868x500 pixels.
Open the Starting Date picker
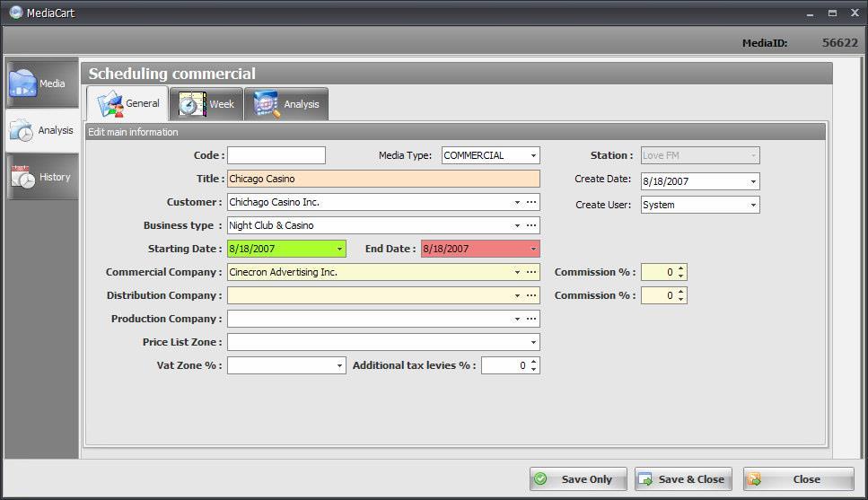click(x=339, y=250)
